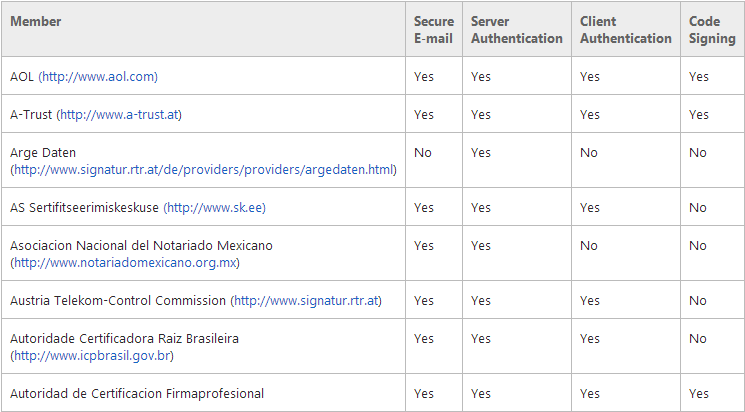
Task: Follow the Arge Daten argedaten.html link
Action: click(203, 170)
